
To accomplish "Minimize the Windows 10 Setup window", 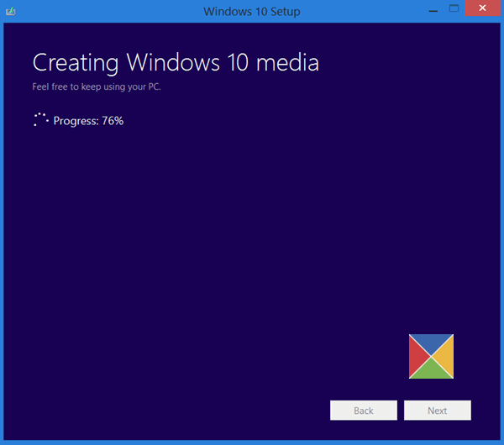I will tap(433, 11).
